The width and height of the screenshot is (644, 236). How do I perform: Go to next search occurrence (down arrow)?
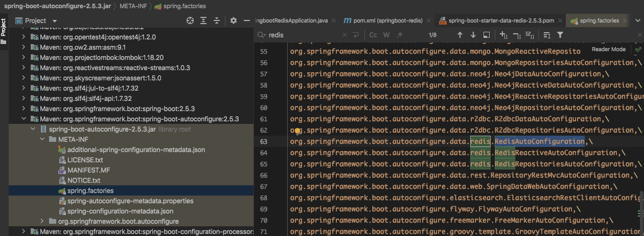pyautogui.click(x=473, y=35)
